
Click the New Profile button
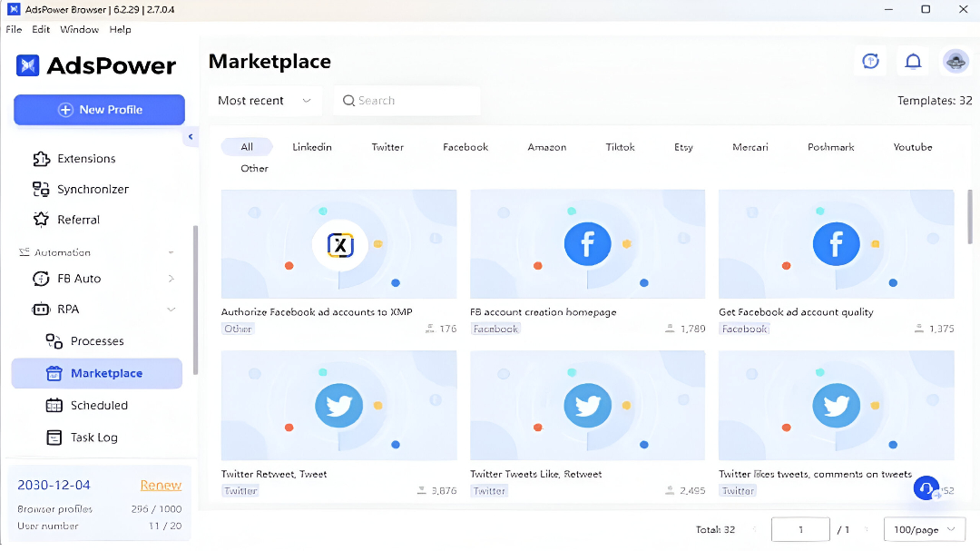pyautogui.click(x=99, y=110)
